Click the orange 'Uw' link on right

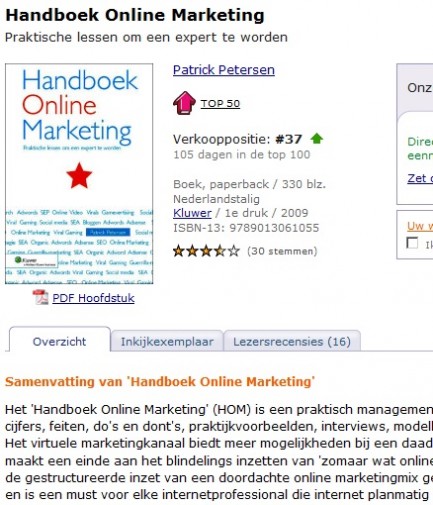coord(420,226)
